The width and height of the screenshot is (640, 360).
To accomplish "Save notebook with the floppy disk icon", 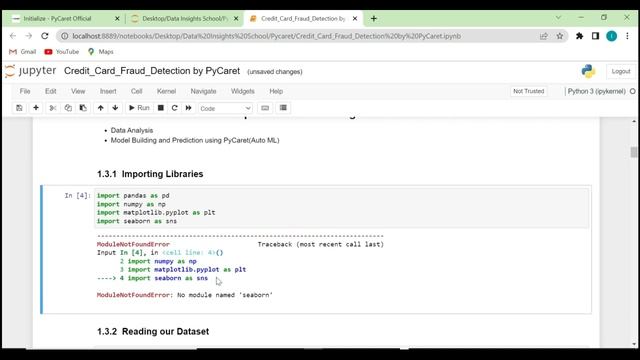I will [19, 108].
